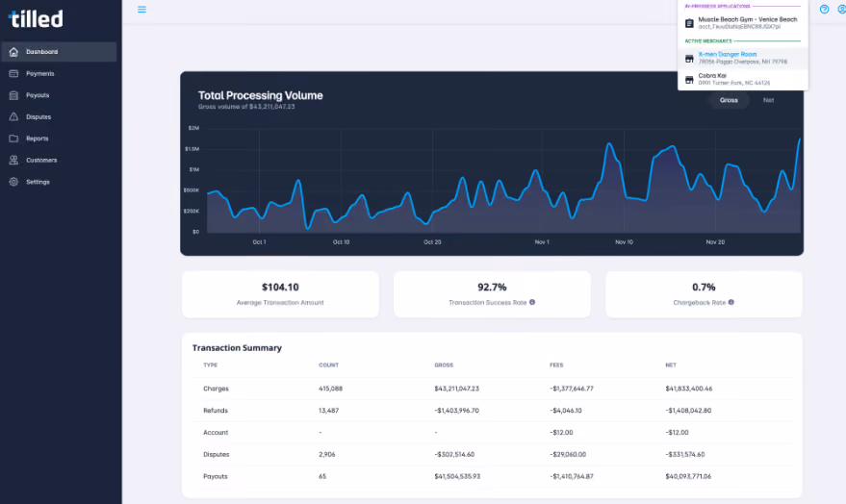Click clipboard icon beside Muscle Beach Gym
This screenshot has width=846, height=504.
(689, 23)
